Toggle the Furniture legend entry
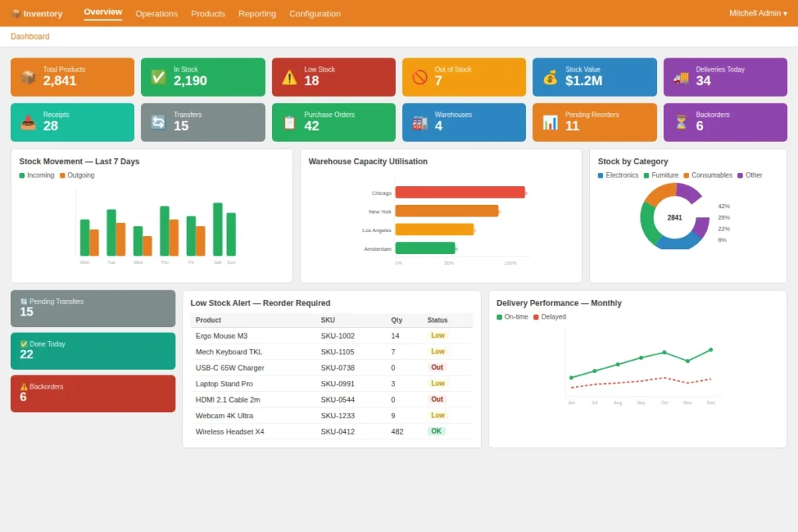The image size is (798, 532). coord(661,175)
